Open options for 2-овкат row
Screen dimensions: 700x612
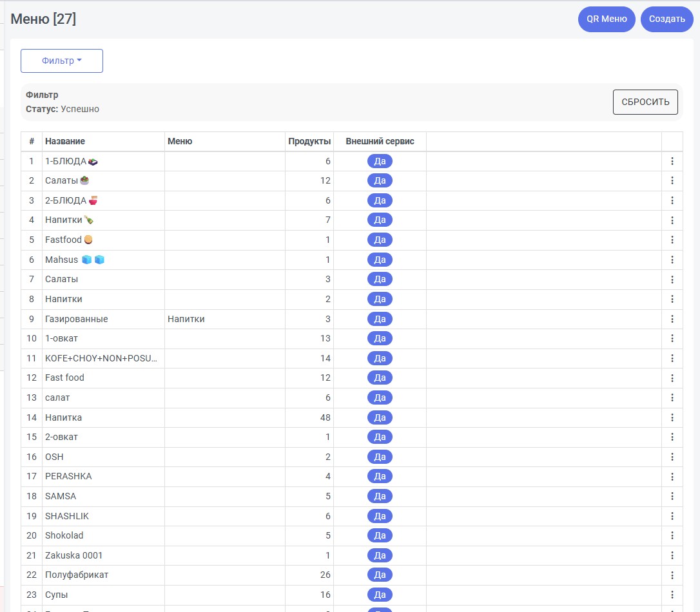[x=672, y=437]
